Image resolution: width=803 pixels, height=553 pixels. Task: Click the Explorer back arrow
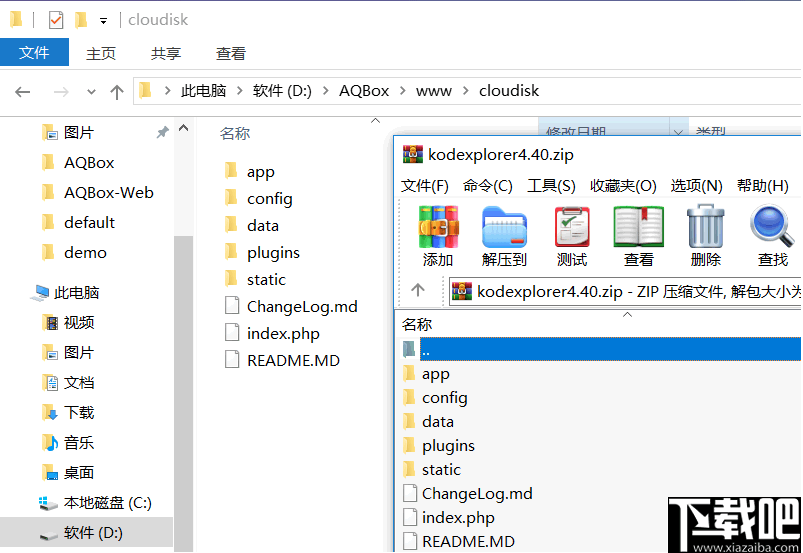23,92
